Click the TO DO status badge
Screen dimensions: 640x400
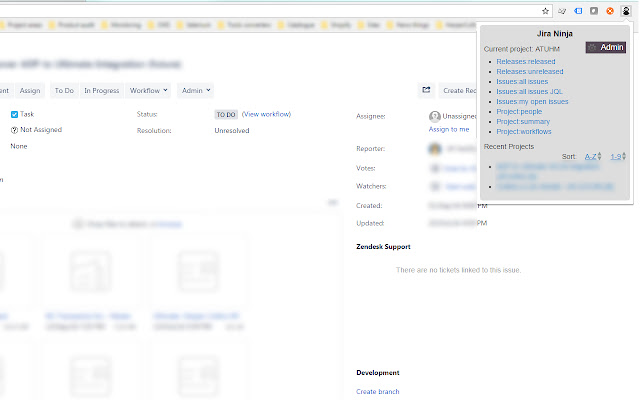click(x=226, y=115)
